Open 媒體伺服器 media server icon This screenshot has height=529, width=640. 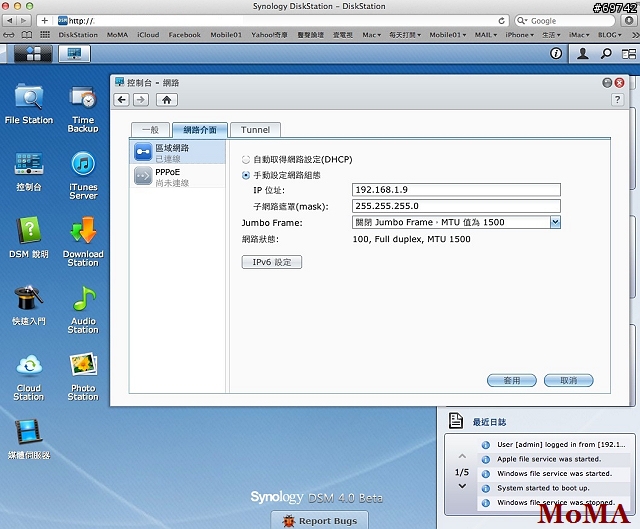pos(29,439)
